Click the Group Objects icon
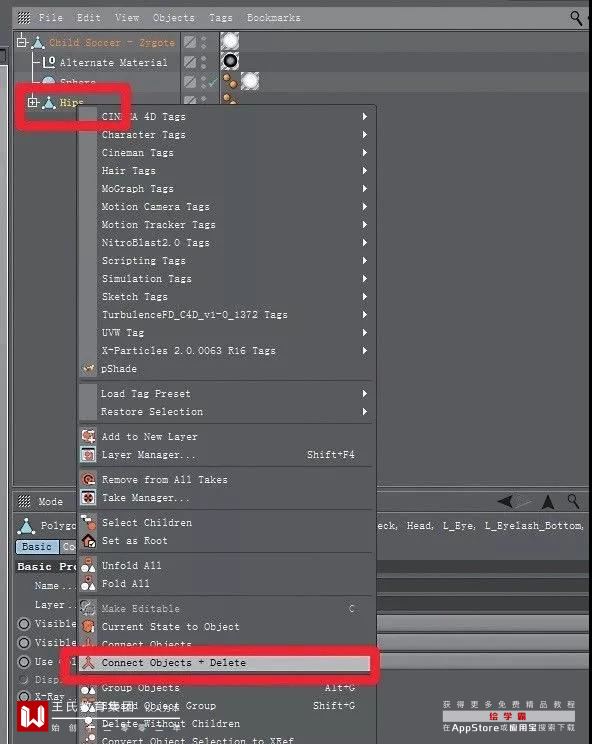 88,688
